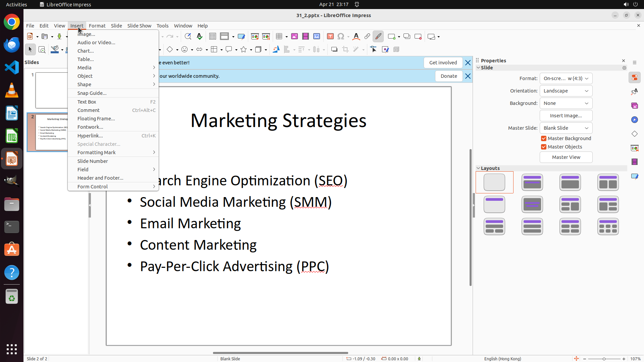
Task: Click the Insert Hyperlink chain icon
Action: click(x=367, y=37)
